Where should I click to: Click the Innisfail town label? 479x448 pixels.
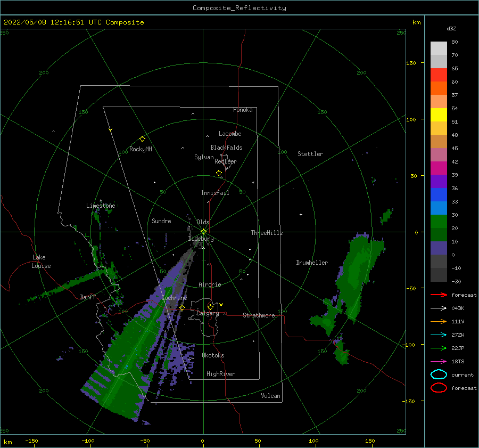(x=215, y=193)
